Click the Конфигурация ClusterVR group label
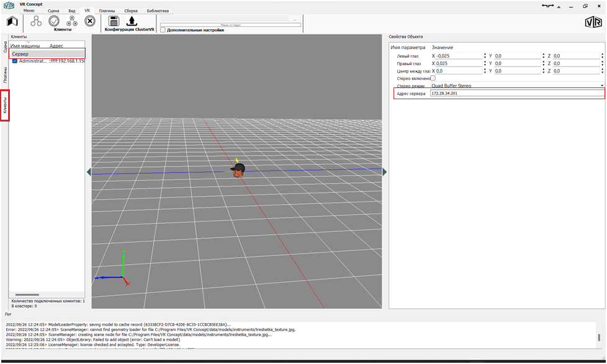The height and width of the screenshot is (364, 607). [x=129, y=29]
